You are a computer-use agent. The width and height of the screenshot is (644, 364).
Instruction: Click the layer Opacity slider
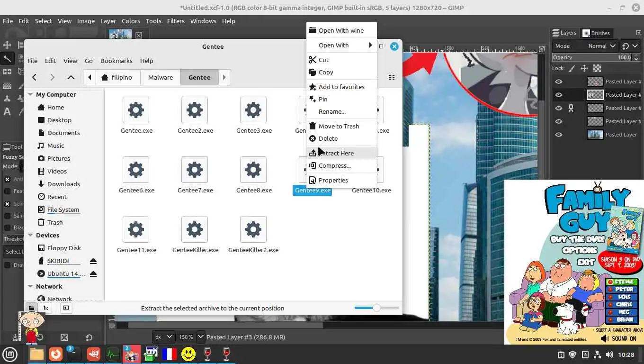pyautogui.click(x=596, y=57)
